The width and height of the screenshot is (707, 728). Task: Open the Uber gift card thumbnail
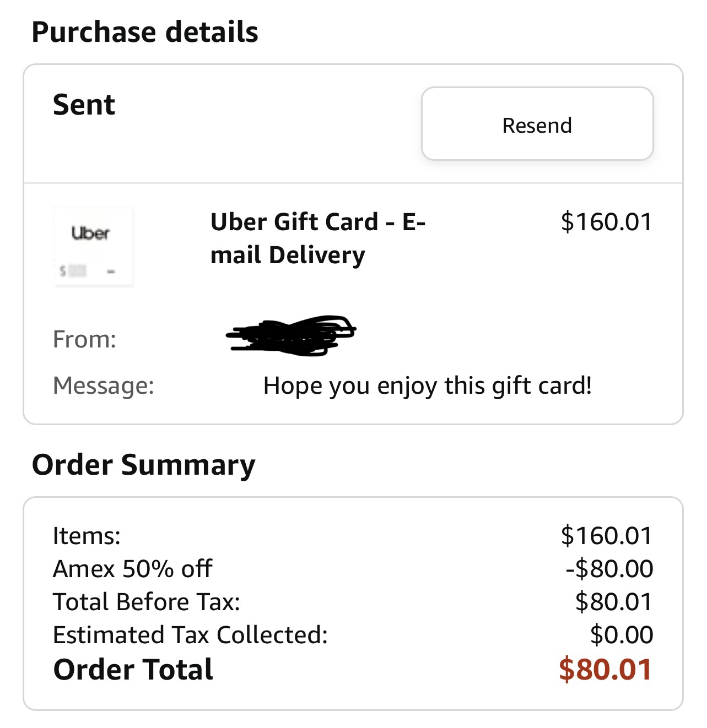pyautogui.click(x=93, y=246)
